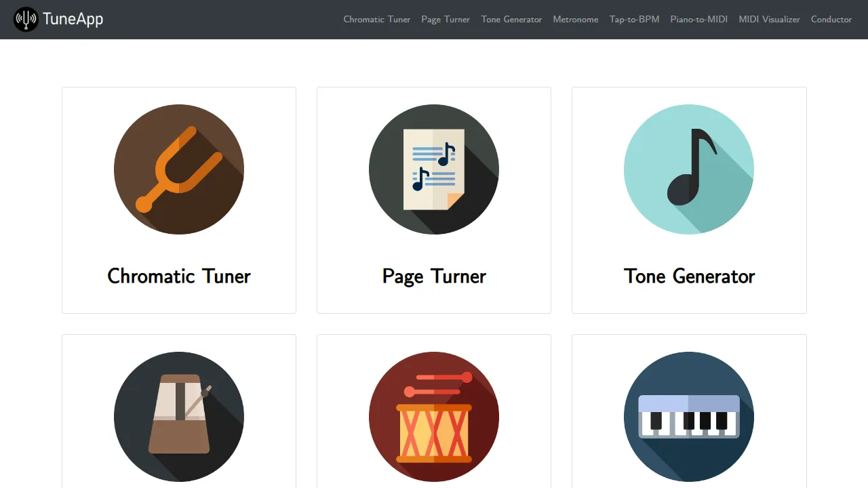Open Chromatic Tuner from the navigation bar
The image size is (868, 488).
click(x=377, y=20)
